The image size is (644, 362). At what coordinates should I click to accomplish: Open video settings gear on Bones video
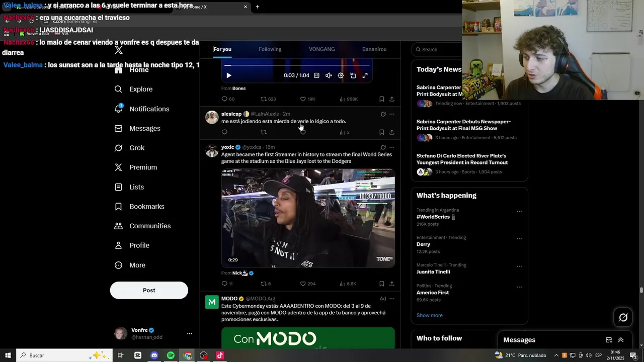(x=341, y=75)
